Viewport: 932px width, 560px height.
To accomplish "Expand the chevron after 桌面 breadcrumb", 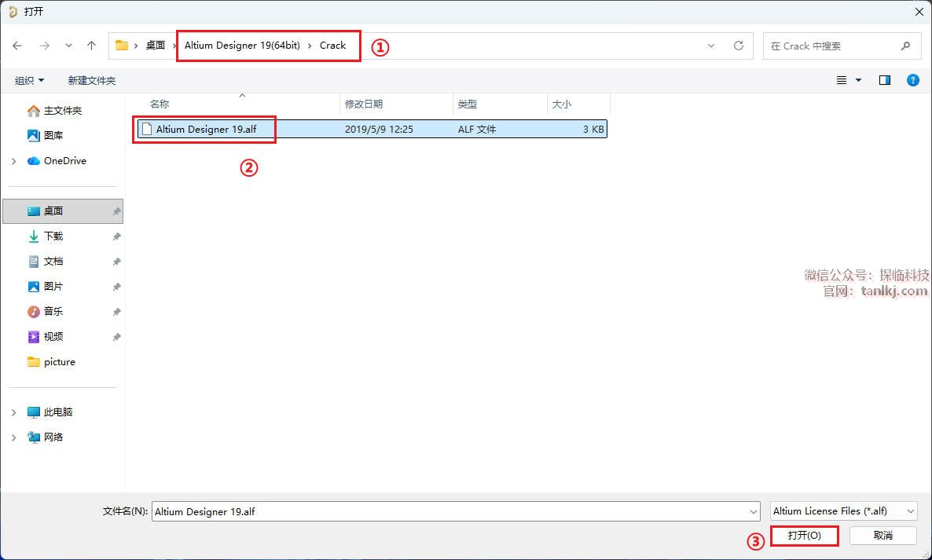I will click(174, 46).
